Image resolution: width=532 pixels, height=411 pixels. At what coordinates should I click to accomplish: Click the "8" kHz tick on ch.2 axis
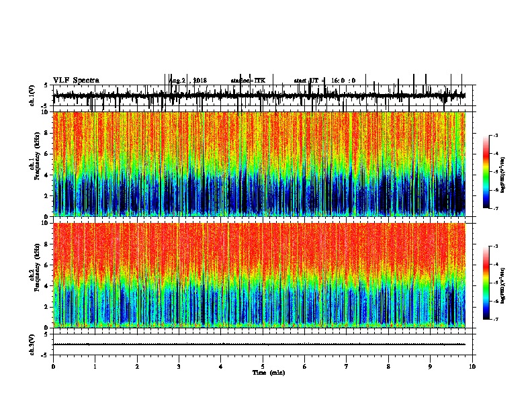[x=46, y=244]
